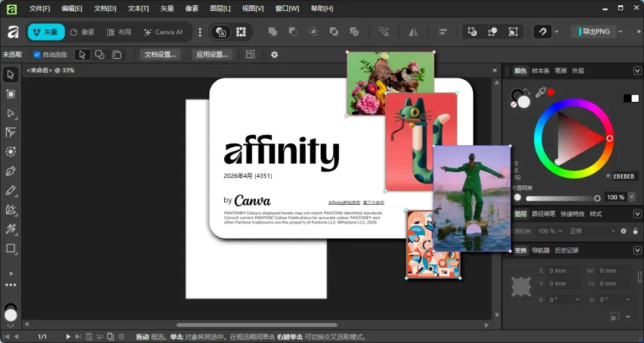Select the Artboard tool below the Move tool
Image resolution: width=644 pixels, height=343 pixels.
pos(11,94)
